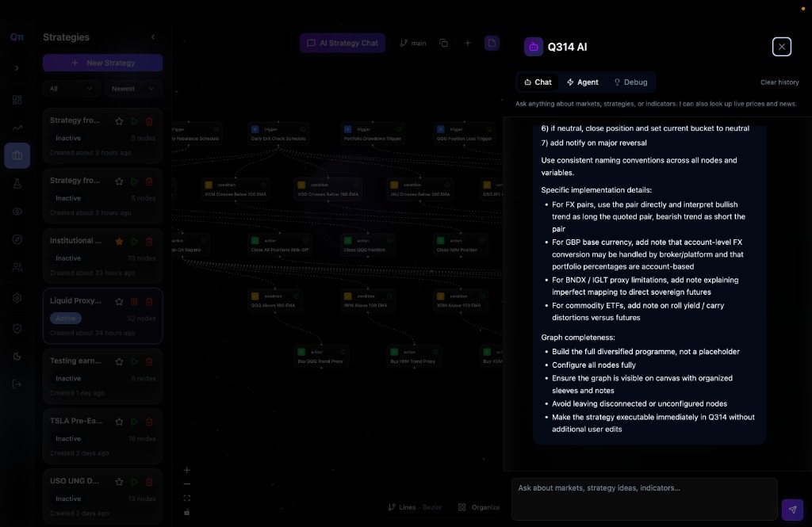Select the analytics trend chart icon in sidebar
The height and width of the screenshot is (527, 812).
point(17,128)
